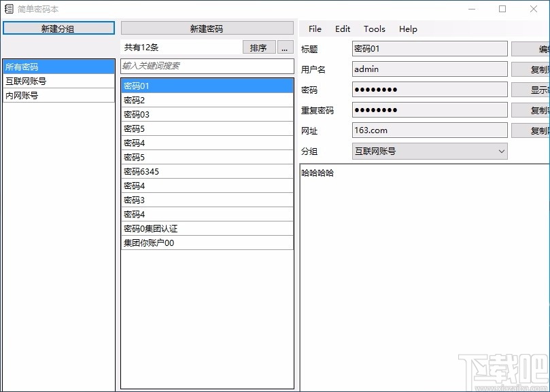This screenshot has width=550, height=392.
Task: Open the File menu
Action: 314,29
